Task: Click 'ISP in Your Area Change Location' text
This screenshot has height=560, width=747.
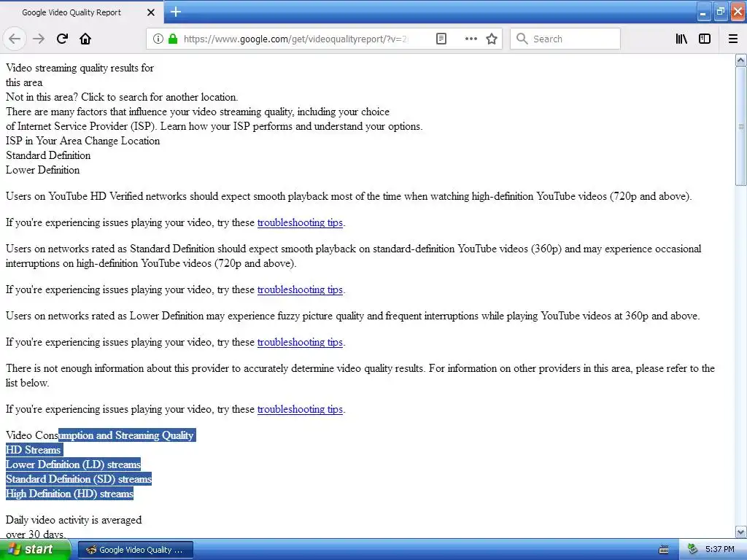Action: [83, 141]
